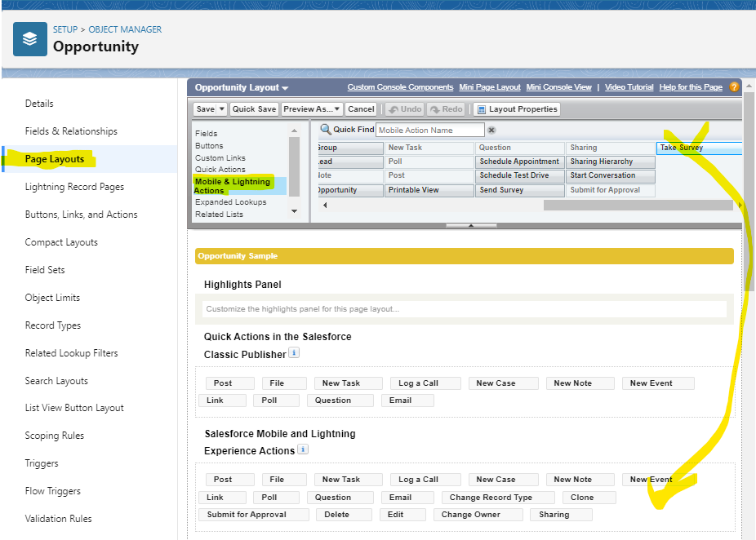Select Schedule Appointment palette action

click(520, 162)
